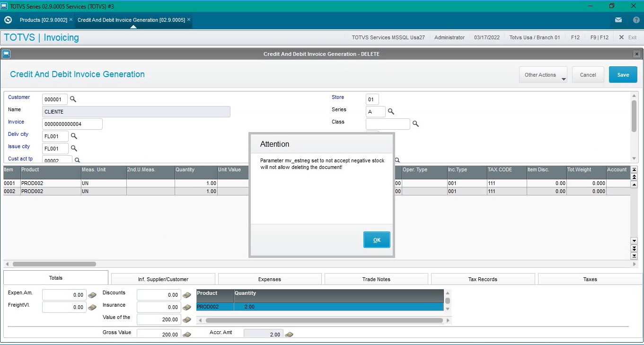This screenshot has width=644, height=345.
Task: Switch to the Products [02.9.0002] tab
Action: click(44, 20)
